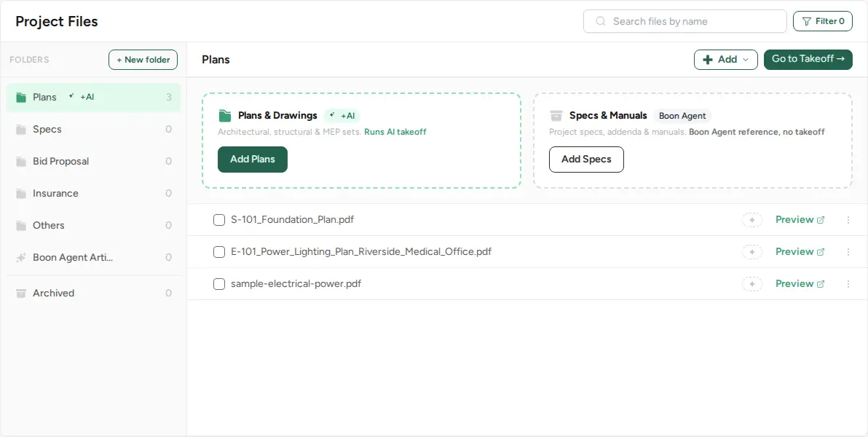Click the archive box icon in Specs & Manuals card
The image size is (868, 437).
[x=556, y=116]
